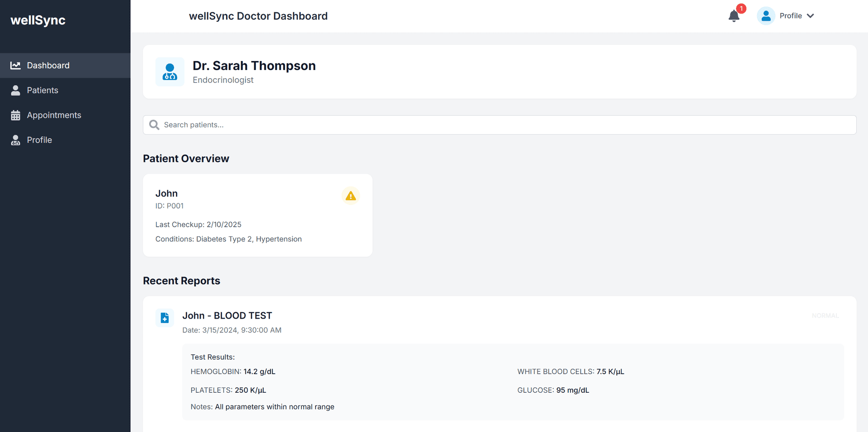The width and height of the screenshot is (868, 432).
Task: Click the NORMAL status badge on the report
Action: pyautogui.click(x=825, y=315)
